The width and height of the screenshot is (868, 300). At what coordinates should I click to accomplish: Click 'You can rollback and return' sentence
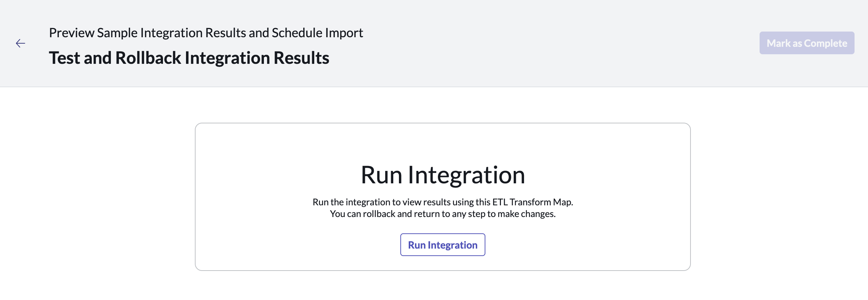[x=443, y=214]
